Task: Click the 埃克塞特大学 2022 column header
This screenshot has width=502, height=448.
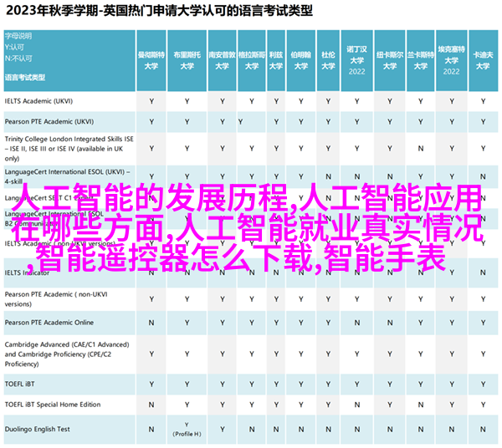Action: pyautogui.click(x=452, y=60)
